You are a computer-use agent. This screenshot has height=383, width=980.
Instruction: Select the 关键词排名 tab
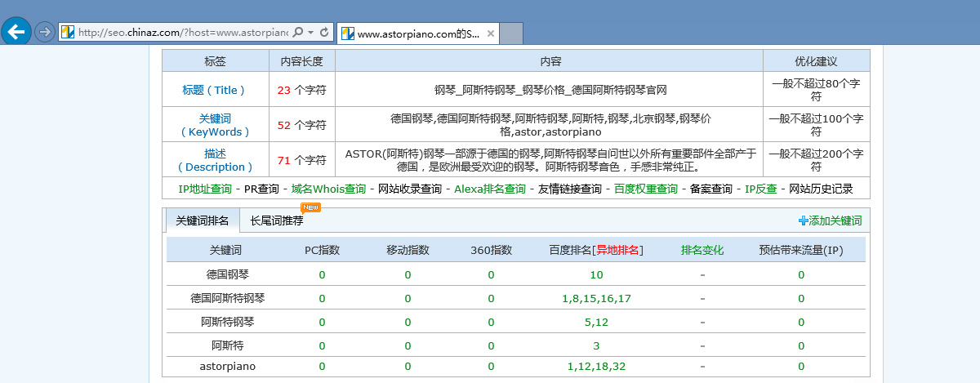tap(203, 220)
